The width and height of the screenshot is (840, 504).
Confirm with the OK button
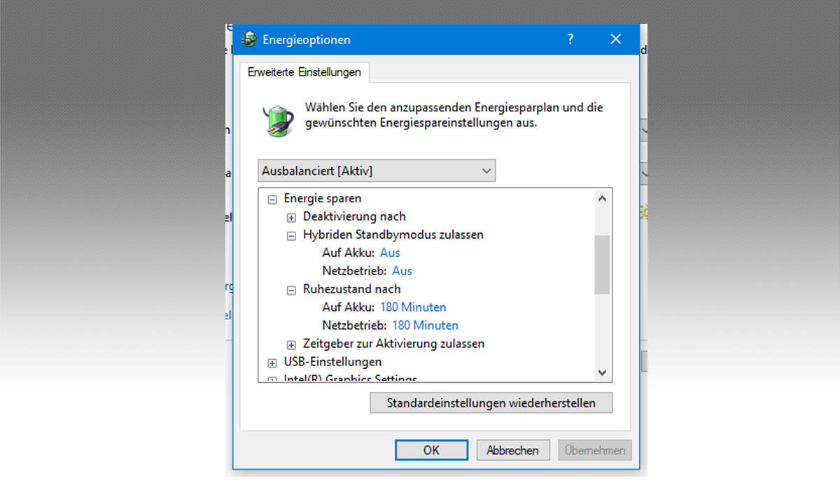tap(431, 450)
